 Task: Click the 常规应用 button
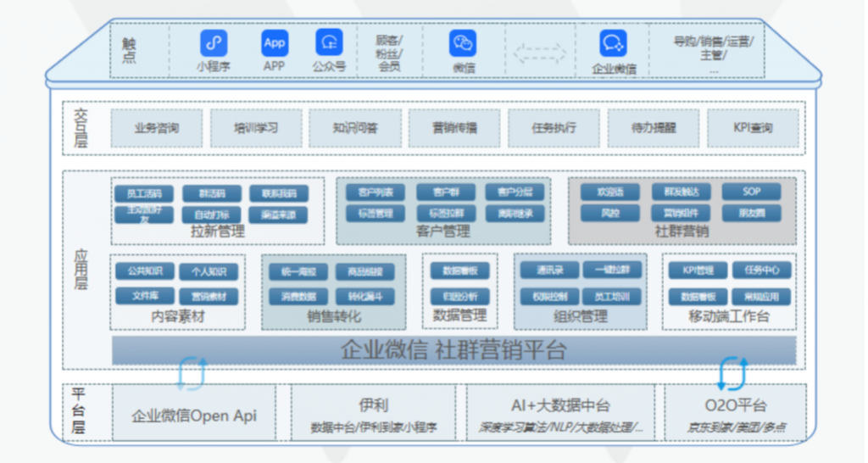click(762, 296)
